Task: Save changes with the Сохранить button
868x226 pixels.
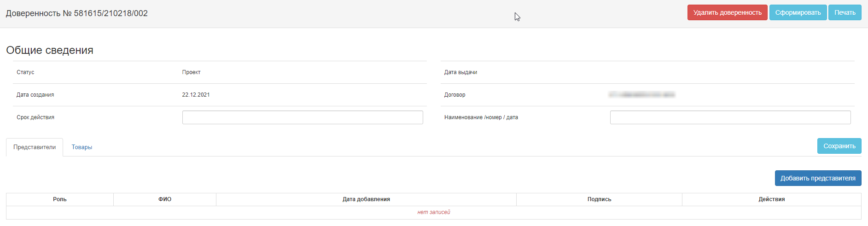Action: coord(839,146)
